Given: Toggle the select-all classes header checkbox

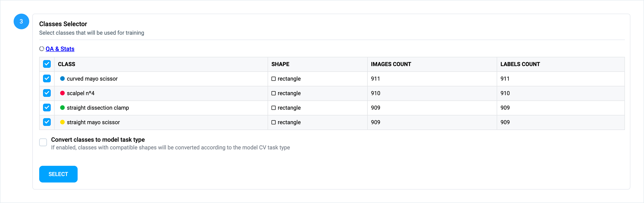Looking at the screenshot, I should click(x=47, y=64).
